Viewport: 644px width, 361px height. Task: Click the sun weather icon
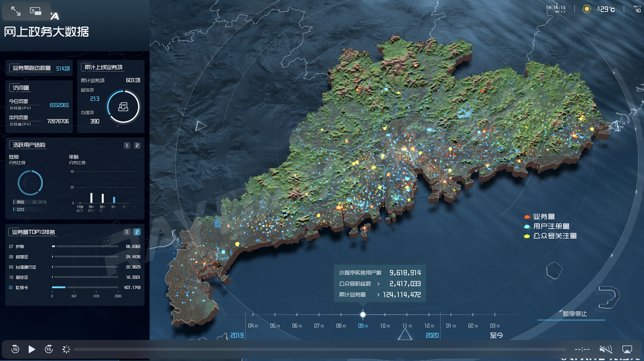point(587,9)
